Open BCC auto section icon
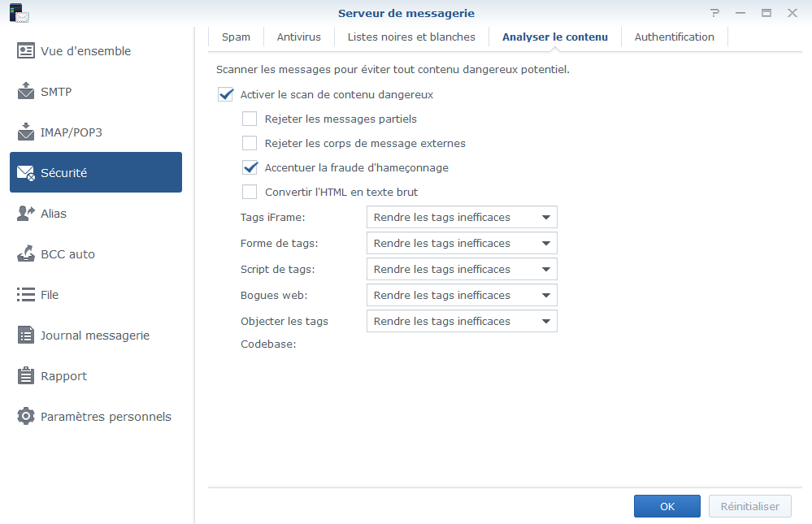 [26, 254]
